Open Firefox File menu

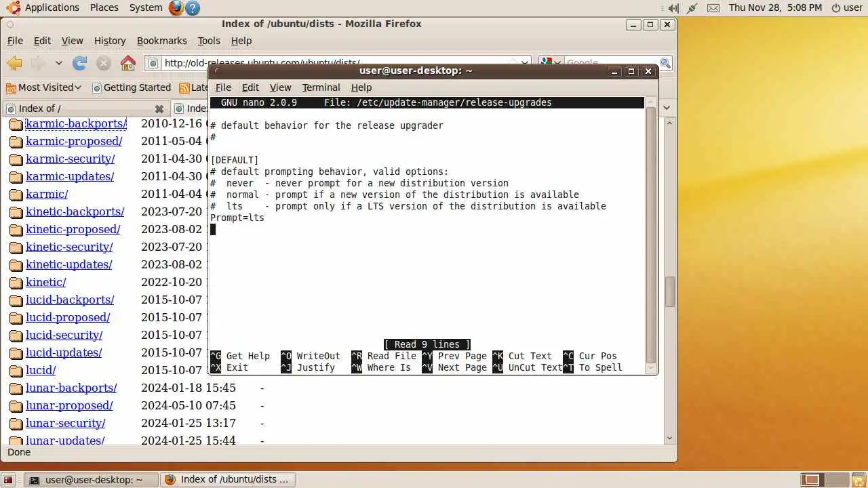[15, 41]
